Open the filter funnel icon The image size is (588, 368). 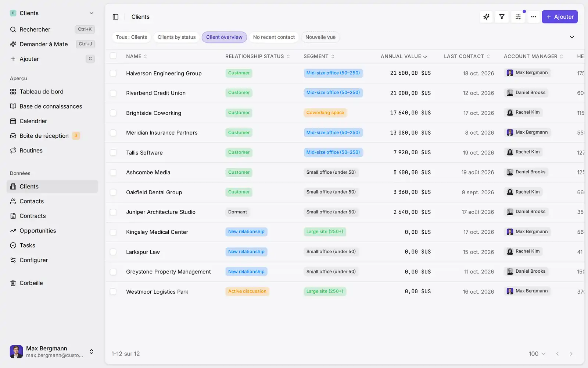502,17
